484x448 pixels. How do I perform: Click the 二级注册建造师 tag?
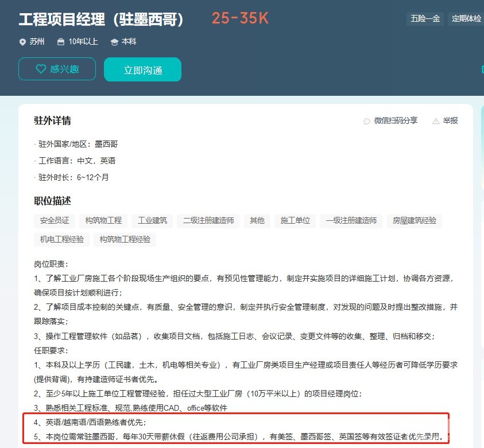(x=208, y=221)
